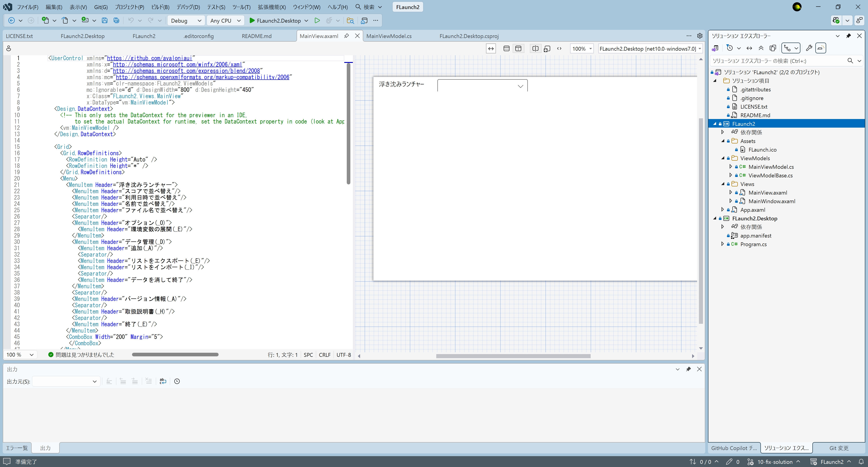This screenshot has width=868, height=467.
Task: Toggle Show All Files in Solution Explorer
Action: click(x=773, y=48)
